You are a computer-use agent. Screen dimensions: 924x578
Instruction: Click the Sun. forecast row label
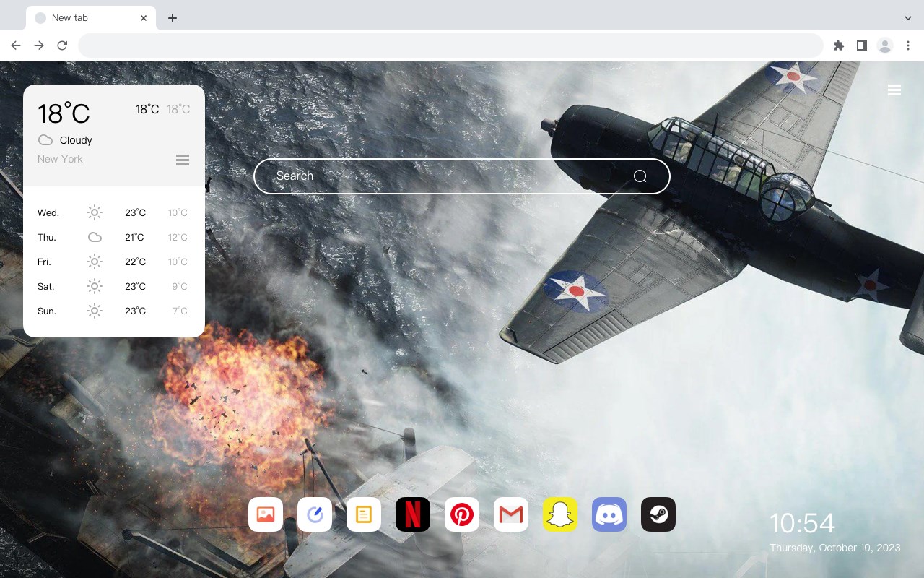pyautogui.click(x=47, y=311)
